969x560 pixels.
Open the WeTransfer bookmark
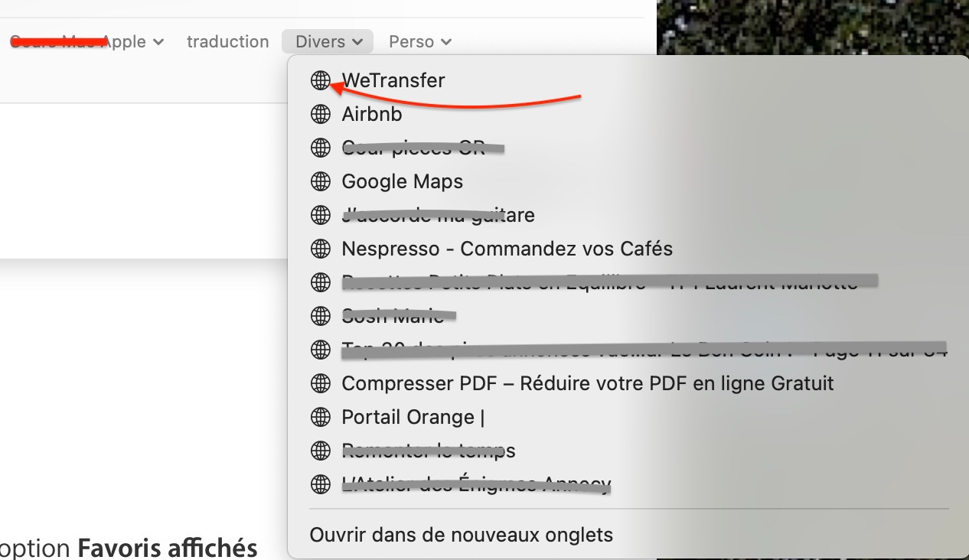pyautogui.click(x=393, y=80)
